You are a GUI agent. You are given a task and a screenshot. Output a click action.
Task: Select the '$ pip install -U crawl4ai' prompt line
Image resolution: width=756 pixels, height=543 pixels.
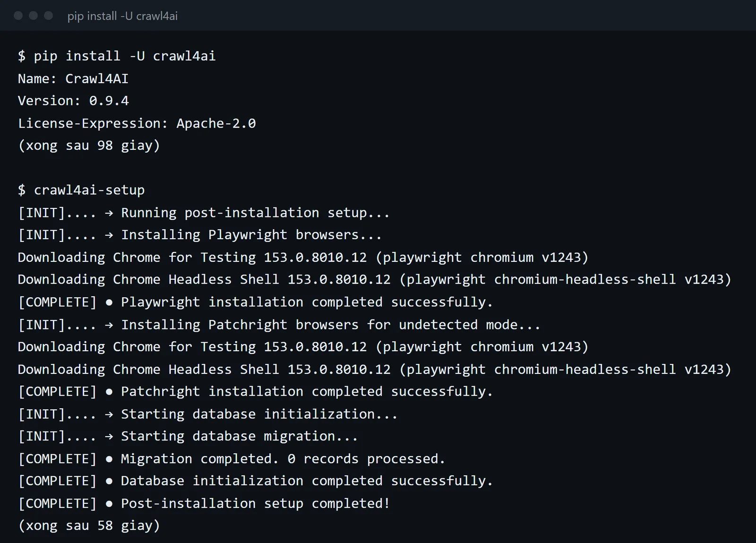117,56
